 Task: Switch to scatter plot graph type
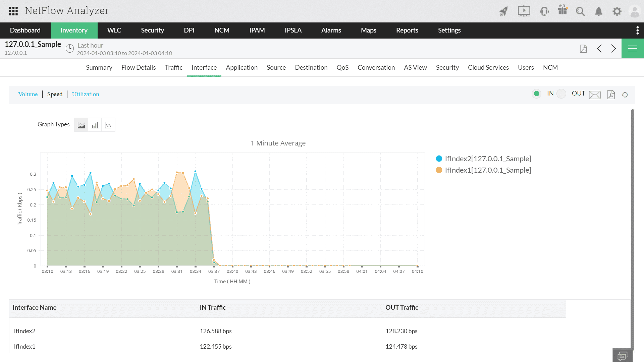(x=108, y=125)
